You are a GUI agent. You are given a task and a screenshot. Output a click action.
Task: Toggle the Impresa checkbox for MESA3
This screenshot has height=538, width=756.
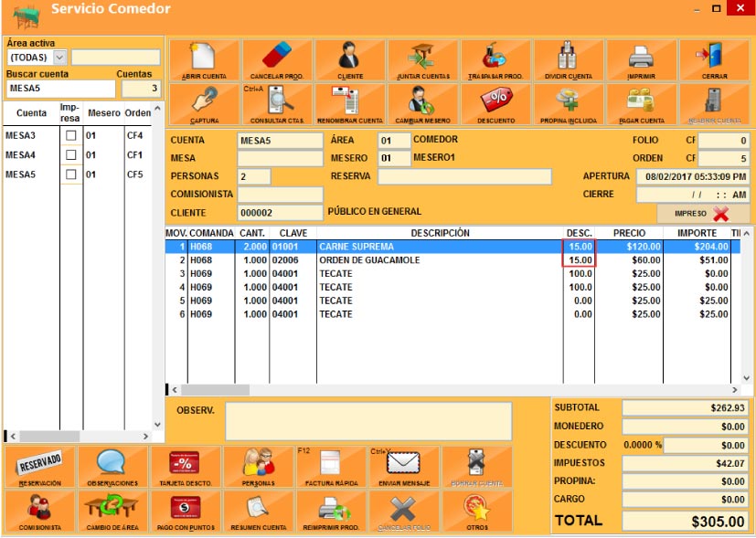[x=71, y=136]
